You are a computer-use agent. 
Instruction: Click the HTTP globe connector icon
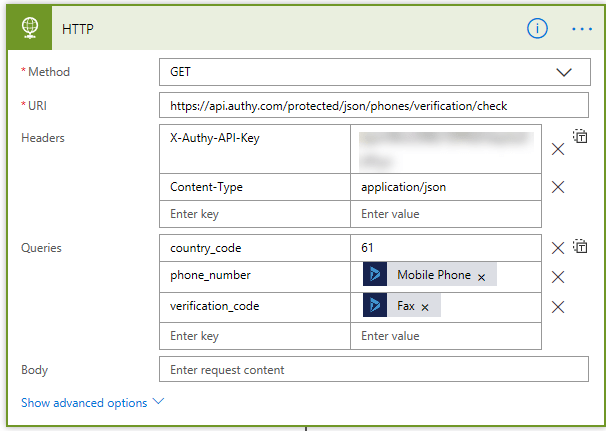pyautogui.click(x=29, y=28)
